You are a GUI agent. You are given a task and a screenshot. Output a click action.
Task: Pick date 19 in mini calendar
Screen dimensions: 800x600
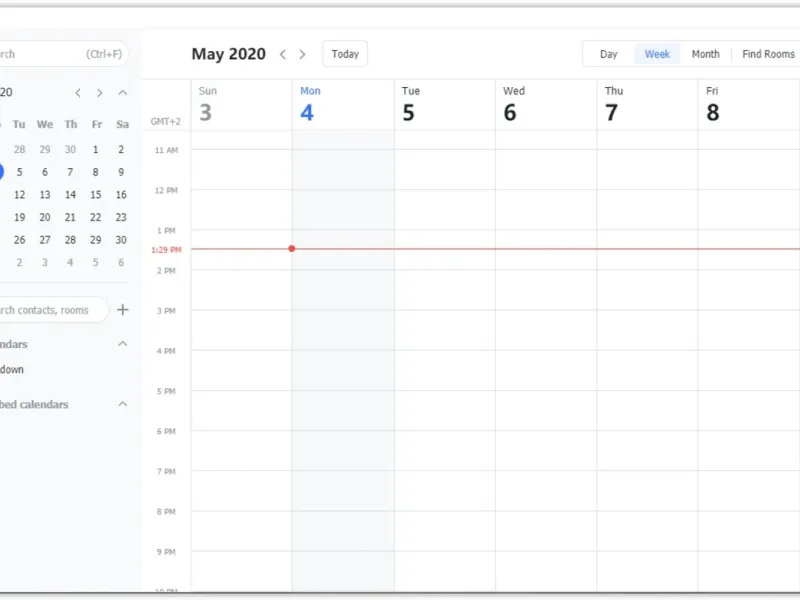19,217
